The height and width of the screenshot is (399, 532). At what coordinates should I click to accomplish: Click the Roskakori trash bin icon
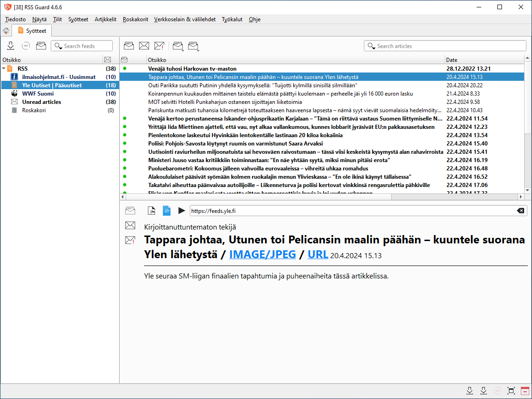coord(14,110)
